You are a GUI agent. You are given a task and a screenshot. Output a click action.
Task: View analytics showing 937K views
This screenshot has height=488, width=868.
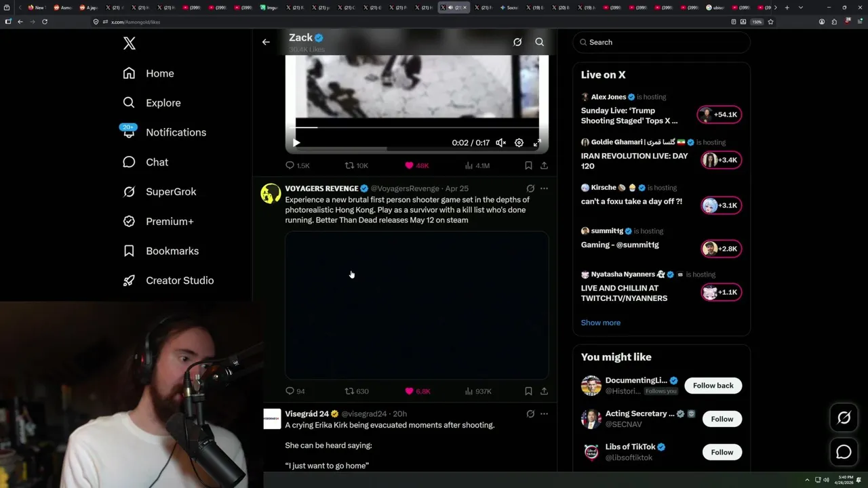coord(478,391)
